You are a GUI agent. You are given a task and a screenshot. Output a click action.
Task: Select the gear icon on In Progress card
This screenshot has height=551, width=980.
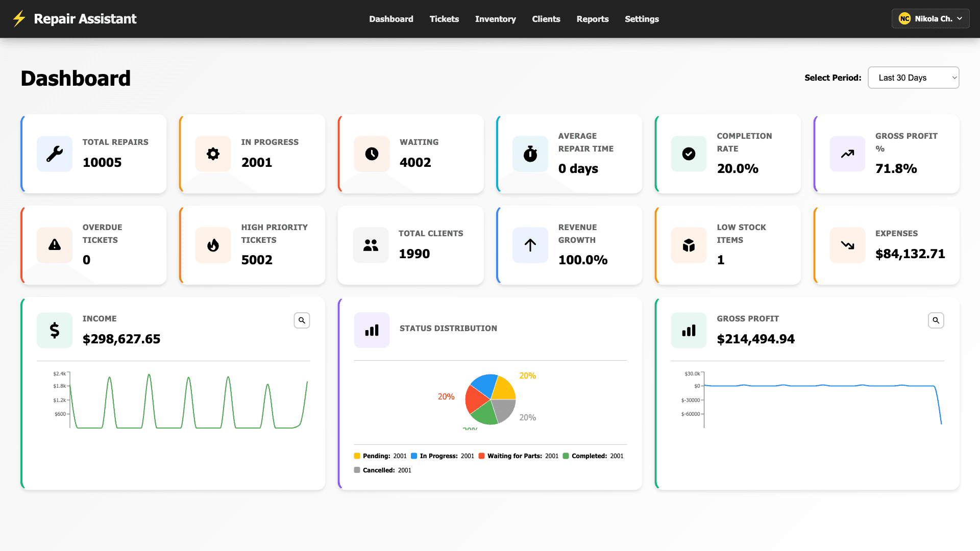click(213, 154)
